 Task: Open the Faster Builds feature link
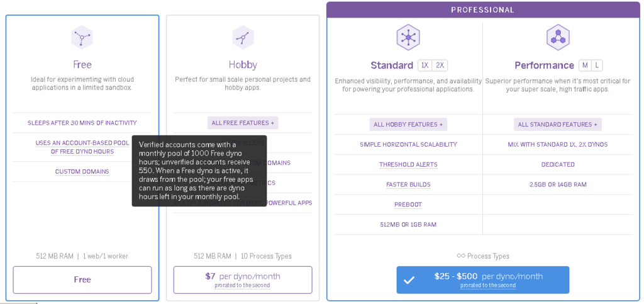pos(408,185)
